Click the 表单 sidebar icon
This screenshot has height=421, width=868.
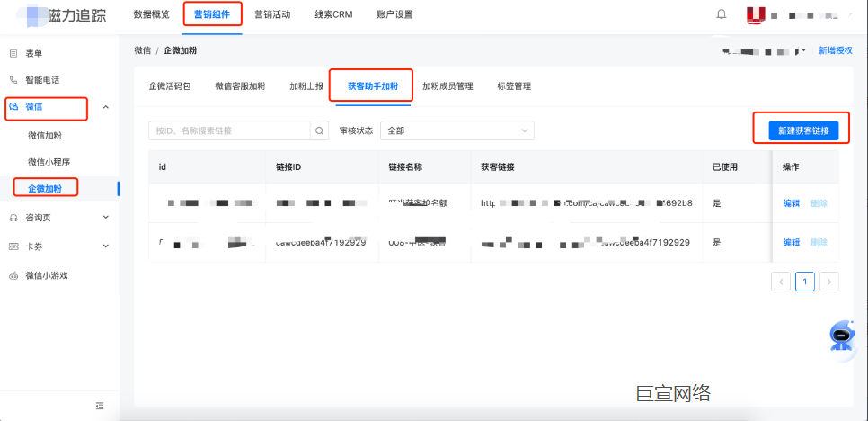(x=13, y=53)
